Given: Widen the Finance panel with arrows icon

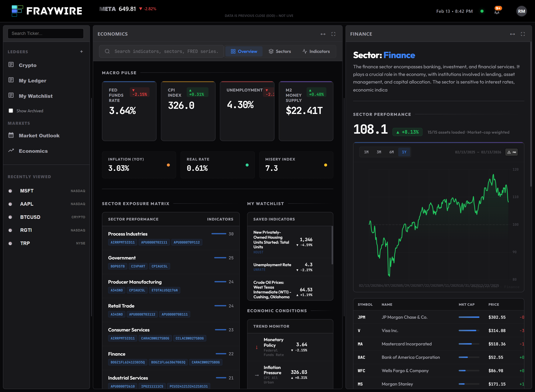Looking at the screenshot, I should (x=512, y=34).
